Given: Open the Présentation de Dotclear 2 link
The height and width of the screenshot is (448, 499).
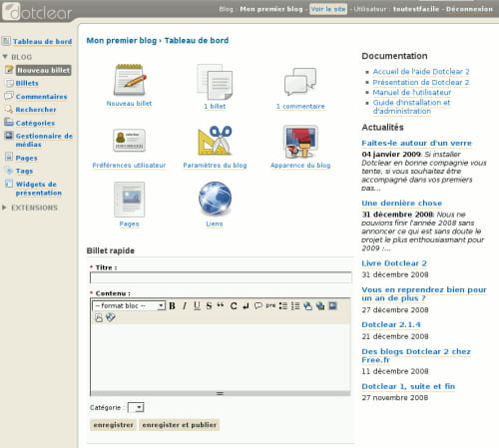Looking at the screenshot, I should point(421,82).
